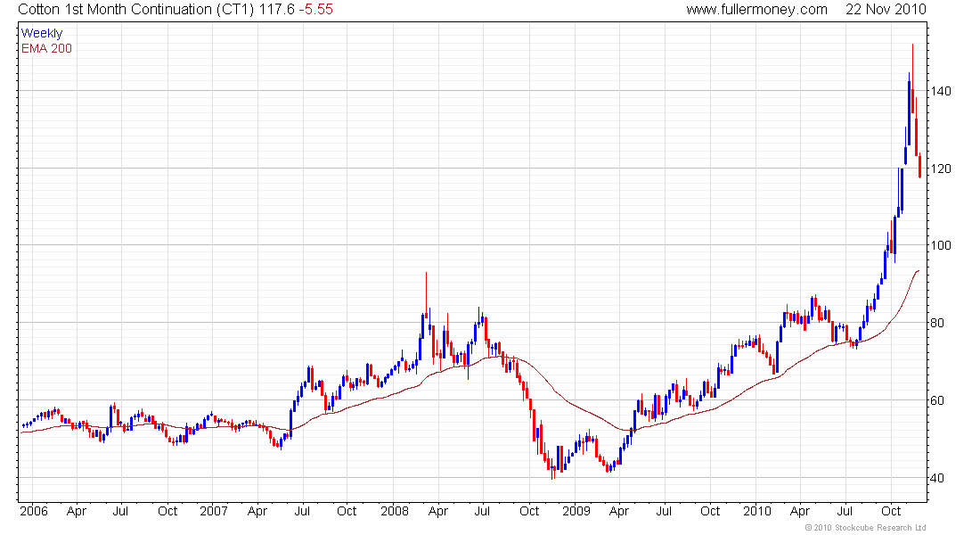The width and height of the screenshot is (980, 535).
Task: Click the 140 price axis label
Action: tap(942, 92)
